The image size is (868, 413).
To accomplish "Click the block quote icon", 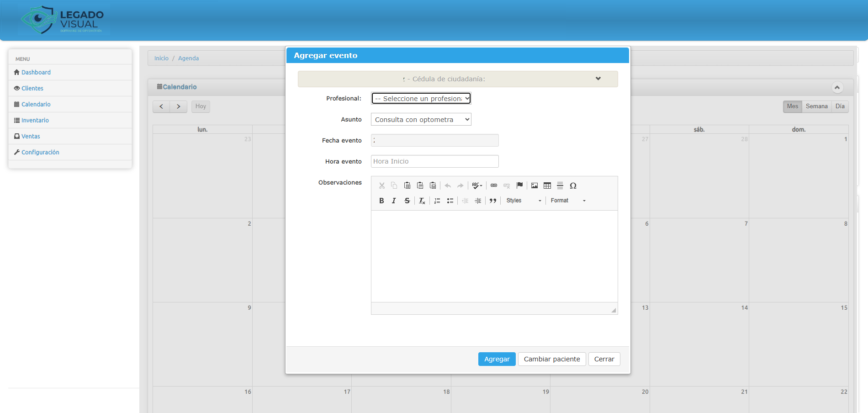I will point(493,201).
